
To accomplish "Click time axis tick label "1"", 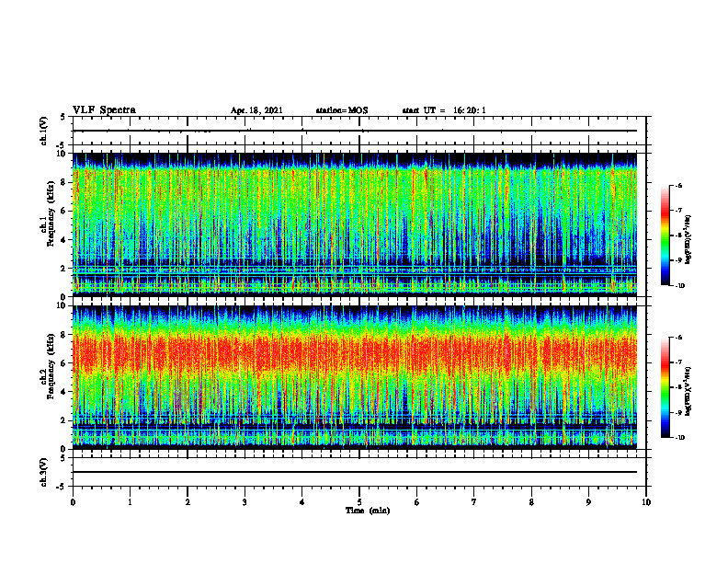I will 130,502.
